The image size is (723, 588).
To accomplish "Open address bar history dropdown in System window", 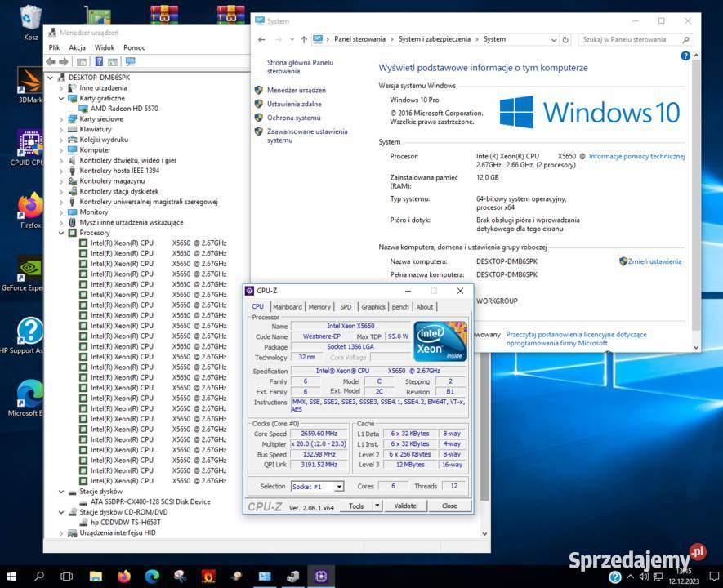I will tap(554, 40).
